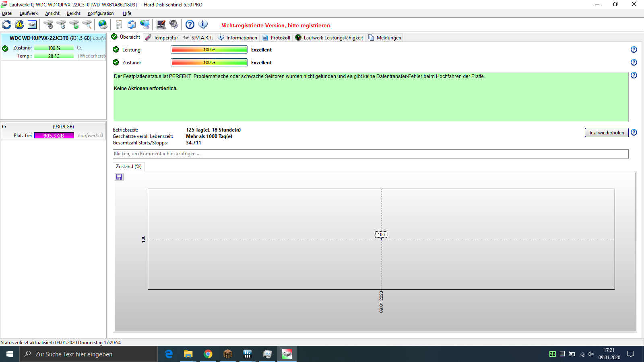Open the Datei menu
Screen dimensions: 644x362
7,13
